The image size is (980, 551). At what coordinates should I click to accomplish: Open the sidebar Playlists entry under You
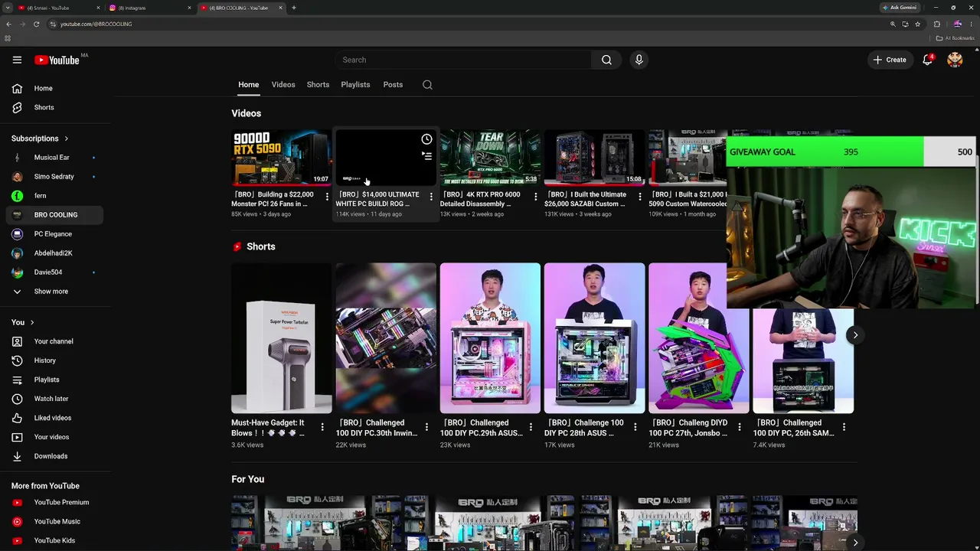(55, 380)
